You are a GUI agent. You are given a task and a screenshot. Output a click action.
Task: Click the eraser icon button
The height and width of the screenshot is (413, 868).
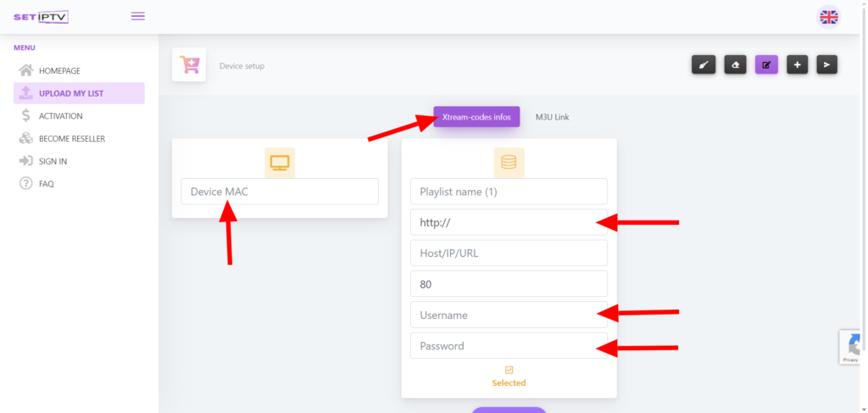coord(735,64)
